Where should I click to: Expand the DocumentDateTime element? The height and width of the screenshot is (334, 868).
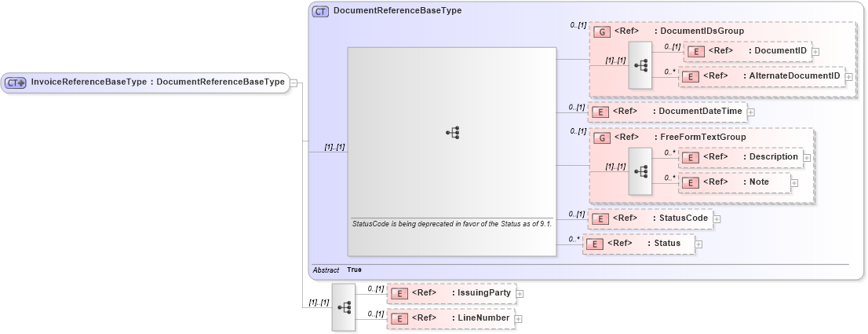[750, 112]
